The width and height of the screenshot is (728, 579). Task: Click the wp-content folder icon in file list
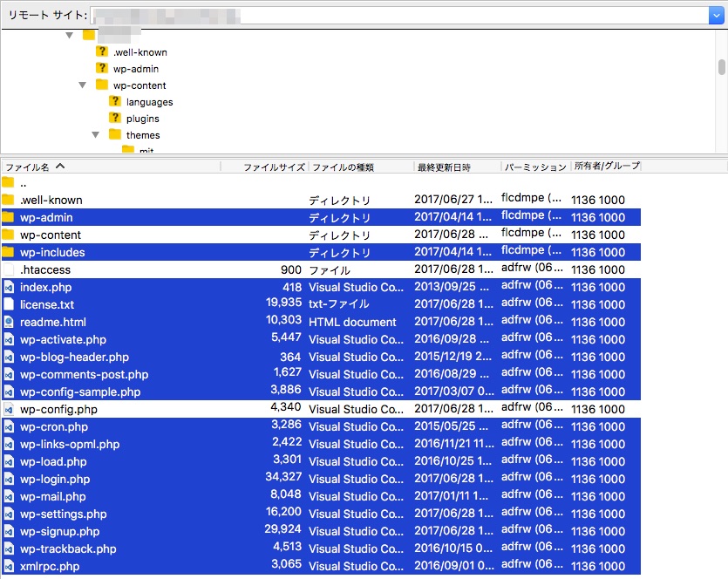pos(9,235)
